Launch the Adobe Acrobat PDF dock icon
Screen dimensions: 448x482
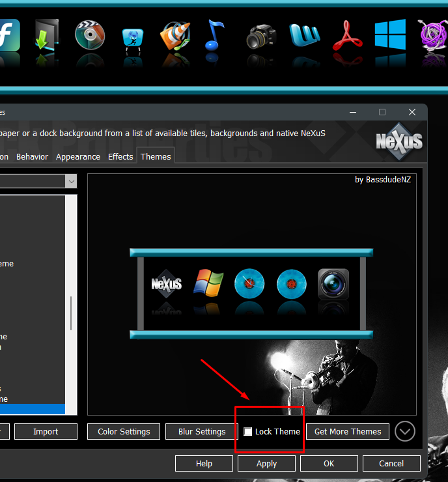pos(348,36)
